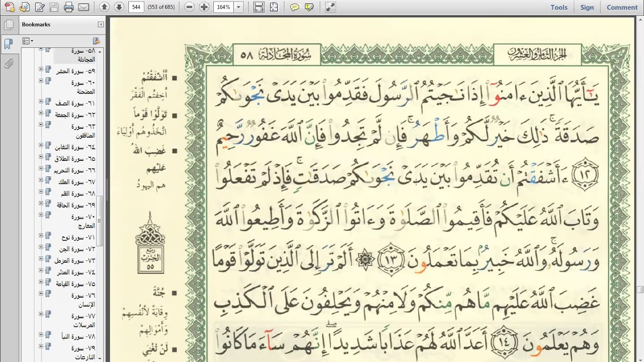Send file by email envelope icon
644x362 pixels.
click(84, 7)
